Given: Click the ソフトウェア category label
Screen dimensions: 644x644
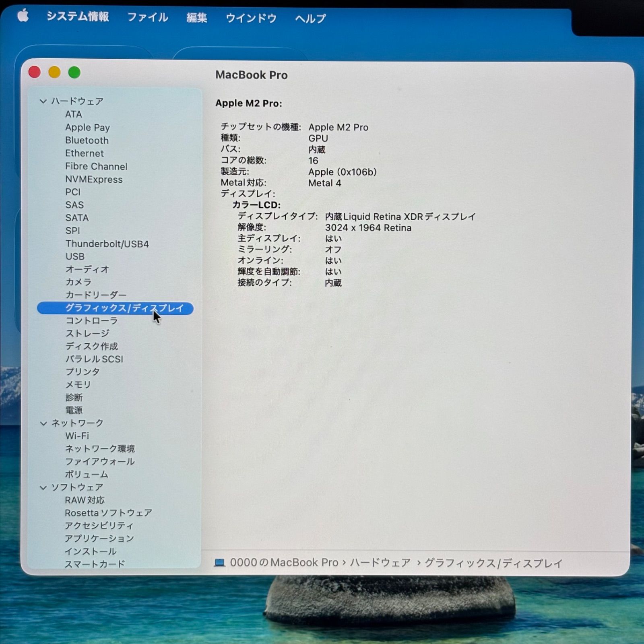Looking at the screenshot, I should pyautogui.click(x=77, y=487).
